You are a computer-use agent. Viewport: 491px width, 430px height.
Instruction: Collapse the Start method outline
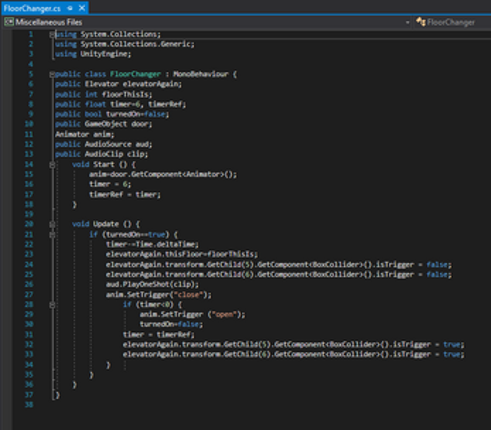coord(52,165)
